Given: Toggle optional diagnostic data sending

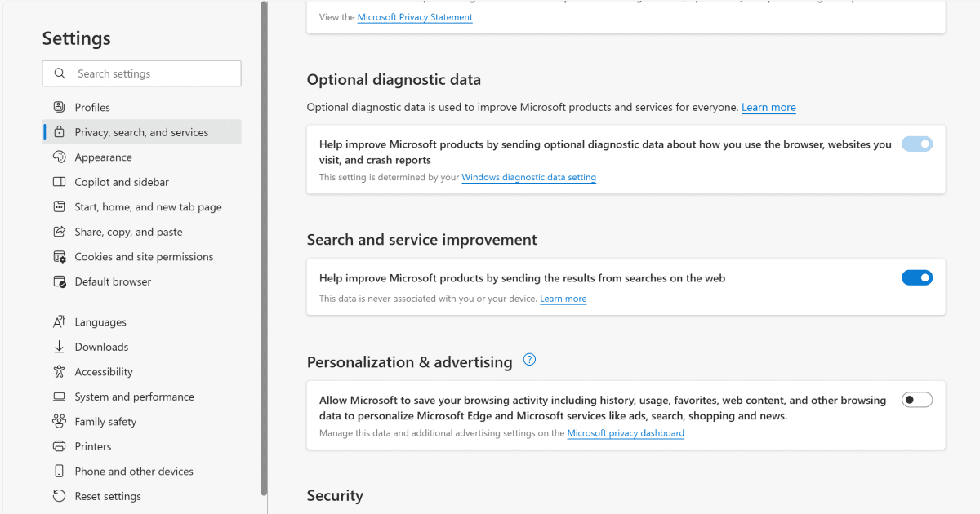Looking at the screenshot, I should coord(917,144).
